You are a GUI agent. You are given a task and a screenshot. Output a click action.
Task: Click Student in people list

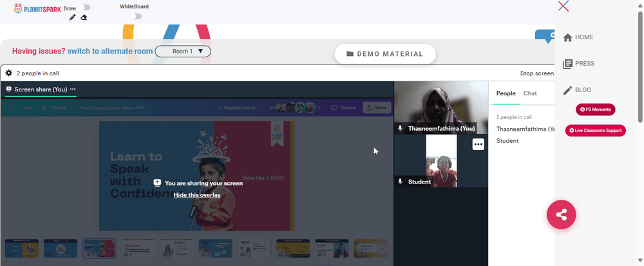click(x=507, y=141)
